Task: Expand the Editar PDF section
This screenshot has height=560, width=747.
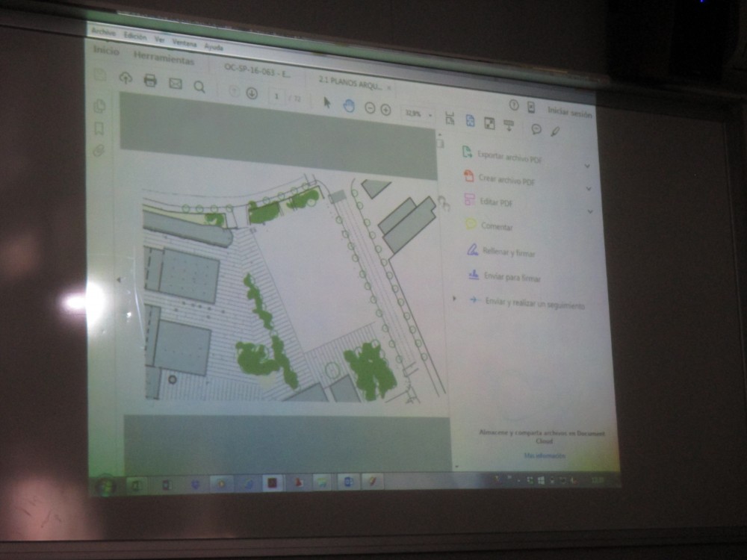Action: (x=589, y=211)
